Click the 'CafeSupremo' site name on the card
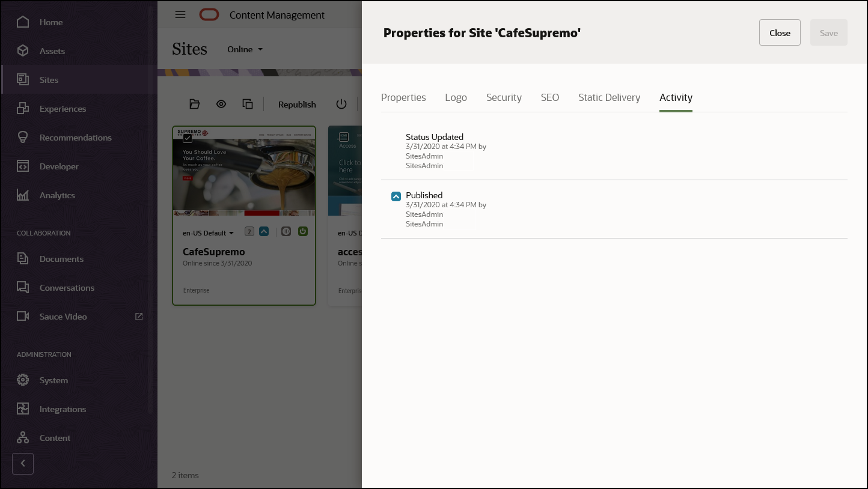The height and width of the screenshot is (489, 868). pos(214,252)
